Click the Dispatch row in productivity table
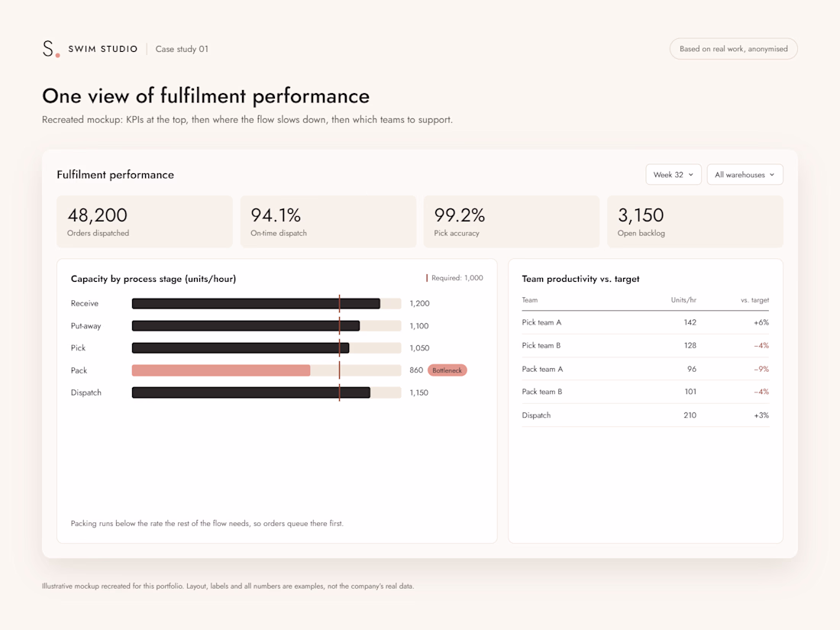 [x=645, y=415]
